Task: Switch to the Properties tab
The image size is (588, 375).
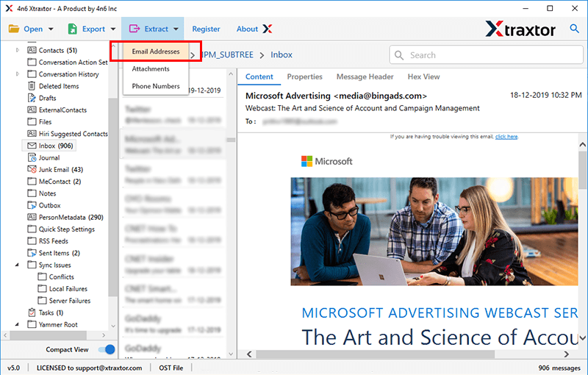Action: (304, 76)
